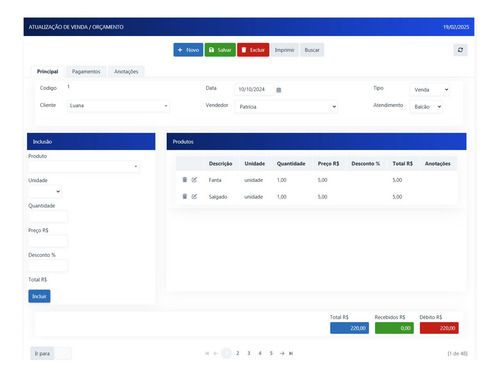Click the blue Incluir button

39,296
